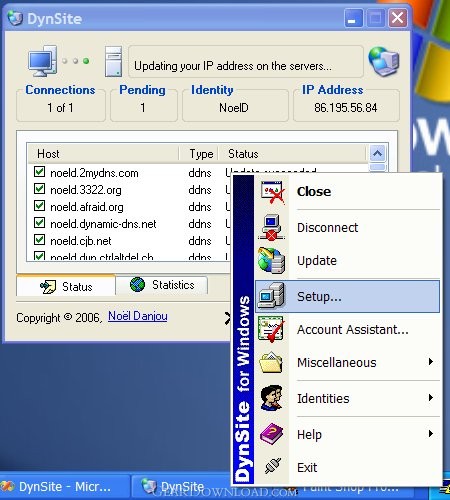Click the Update globe-server icon

(271, 261)
